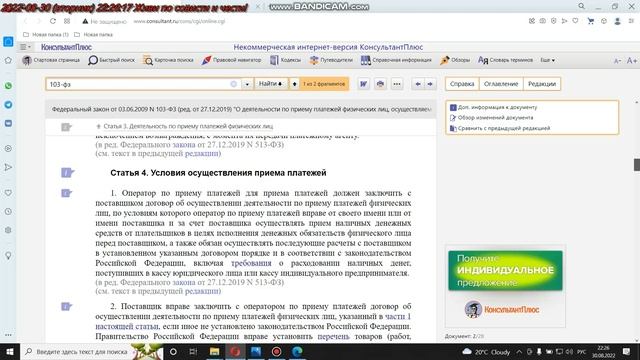Open the browser search magnifier icon
The height and width of the screenshot is (360, 640).
point(581,6)
